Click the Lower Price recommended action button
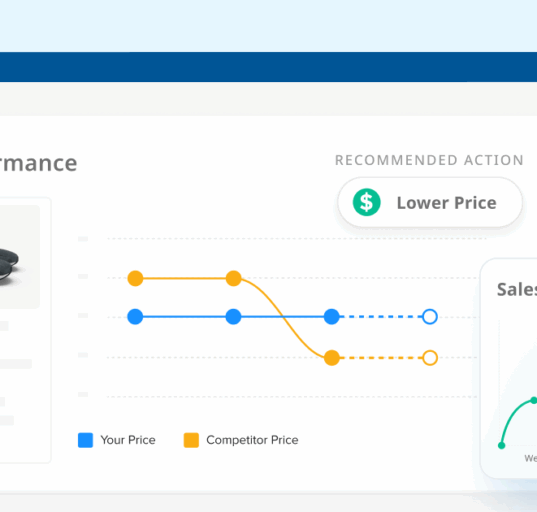The image size is (537, 512). (x=430, y=202)
